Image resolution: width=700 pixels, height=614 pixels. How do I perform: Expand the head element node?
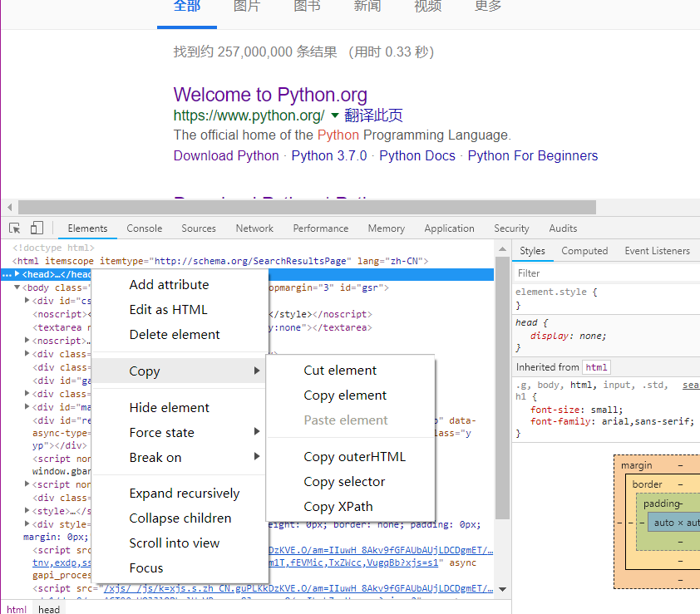tap(17, 274)
